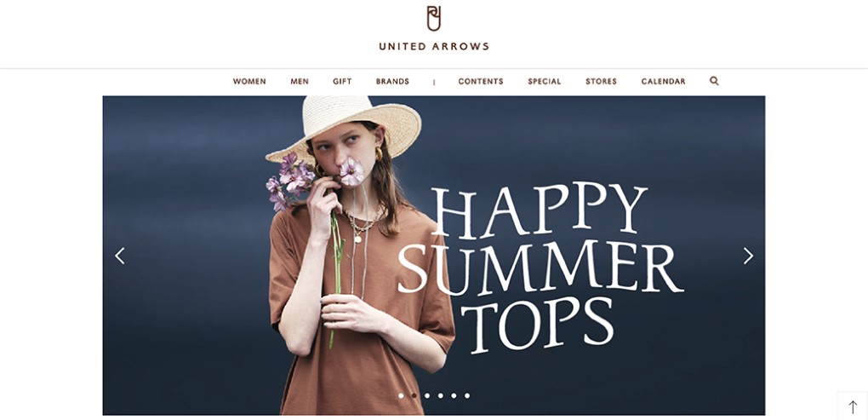Go to the STORES page
The height and width of the screenshot is (420, 868).
[x=601, y=82]
